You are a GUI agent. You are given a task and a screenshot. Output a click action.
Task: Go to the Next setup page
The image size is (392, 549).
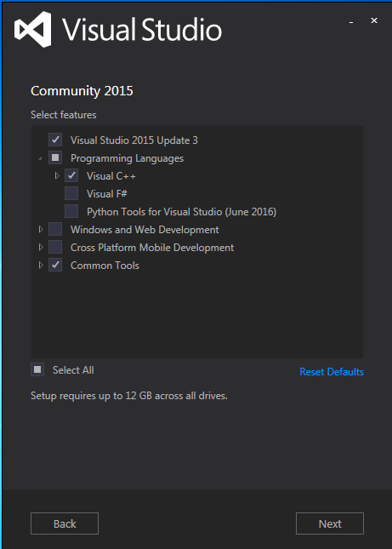pos(330,523)
